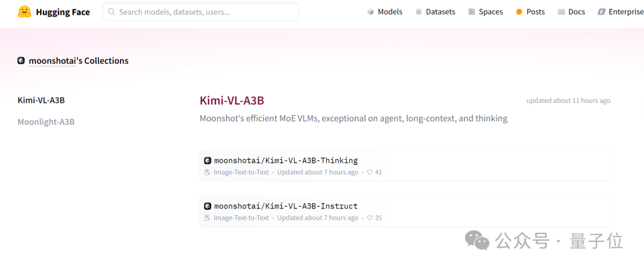Open the Datasets navigation item

(x=435, y=12)
